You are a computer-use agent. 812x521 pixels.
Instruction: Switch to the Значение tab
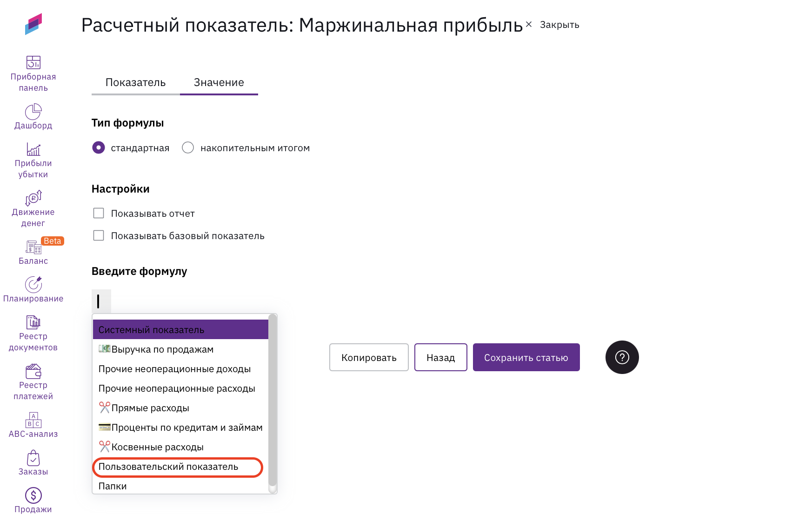(x=219, y=83)
